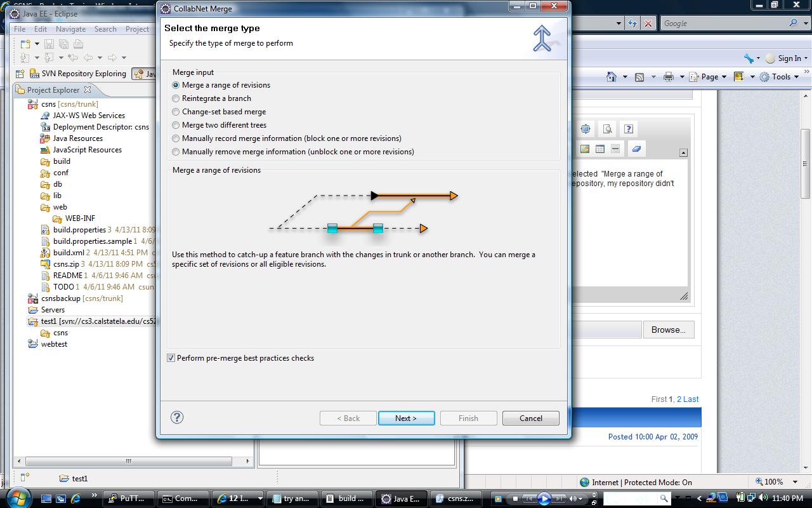812x508 pixels.
Task: Click the eraser icon in editor toolbar
Action: coord(636,149)
